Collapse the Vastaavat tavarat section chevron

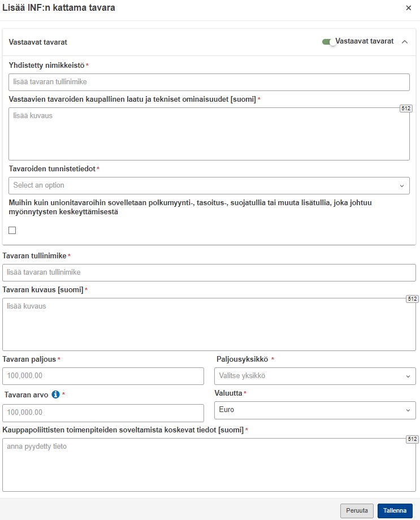click(x=404, y=42)
